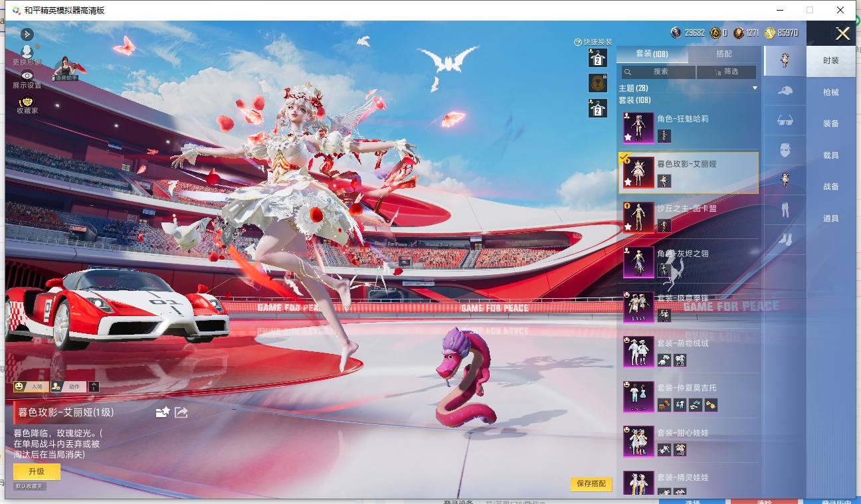
Task: Click the play arrow icon at top-left
Action: coord(27,34)
